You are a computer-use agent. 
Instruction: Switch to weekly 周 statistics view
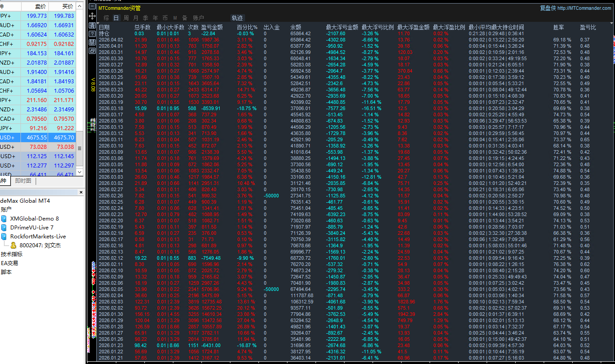(126, 18)
